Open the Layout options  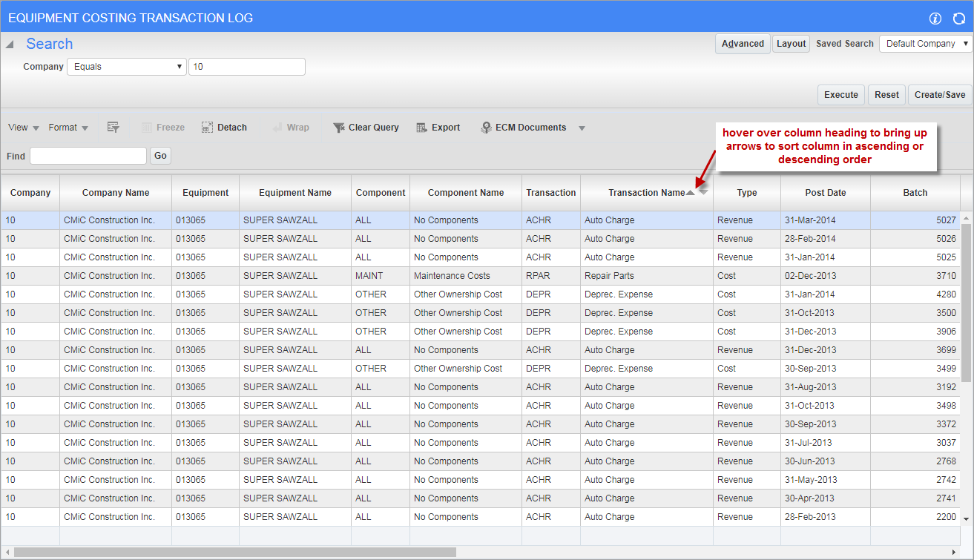click(791, 43)
